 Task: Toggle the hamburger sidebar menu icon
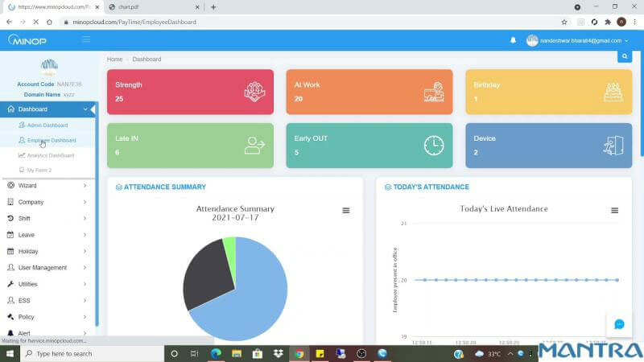click(x=86, y=39)
